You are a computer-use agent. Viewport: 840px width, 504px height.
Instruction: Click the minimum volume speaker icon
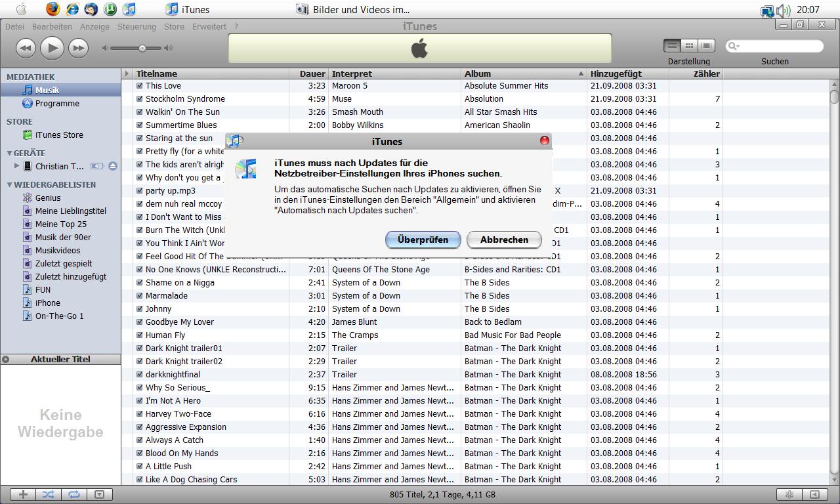[105, 48]
